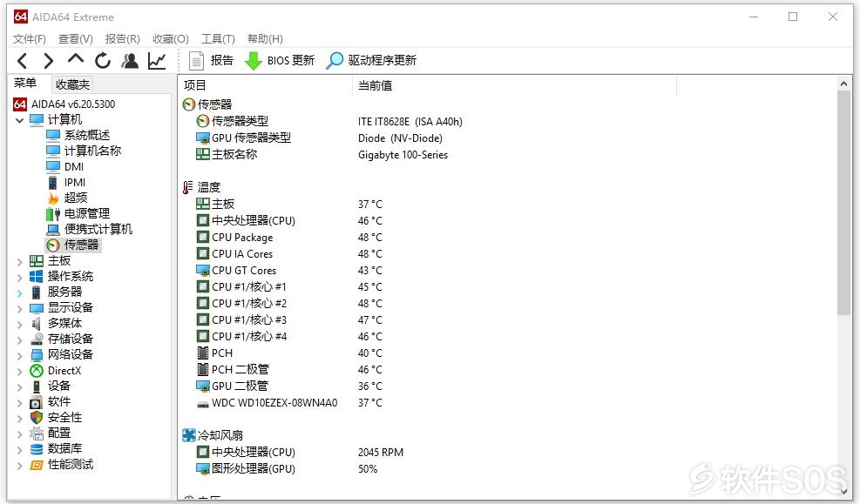Click the up-level arrow icon

pos(76,59)
